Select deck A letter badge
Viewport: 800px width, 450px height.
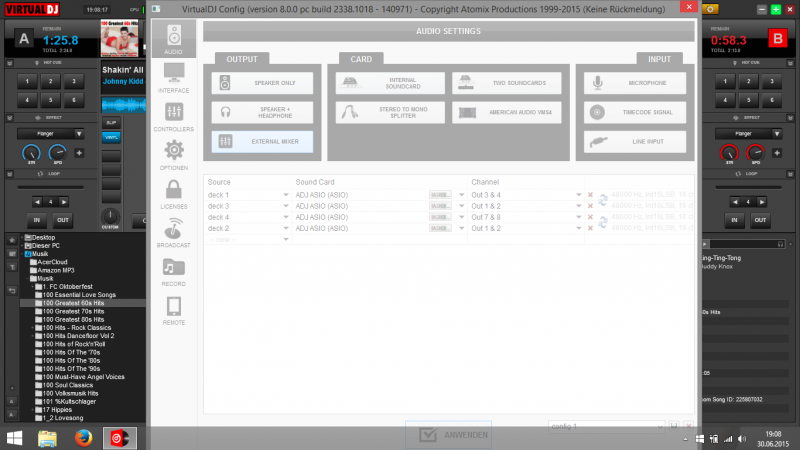coord(24,39)
